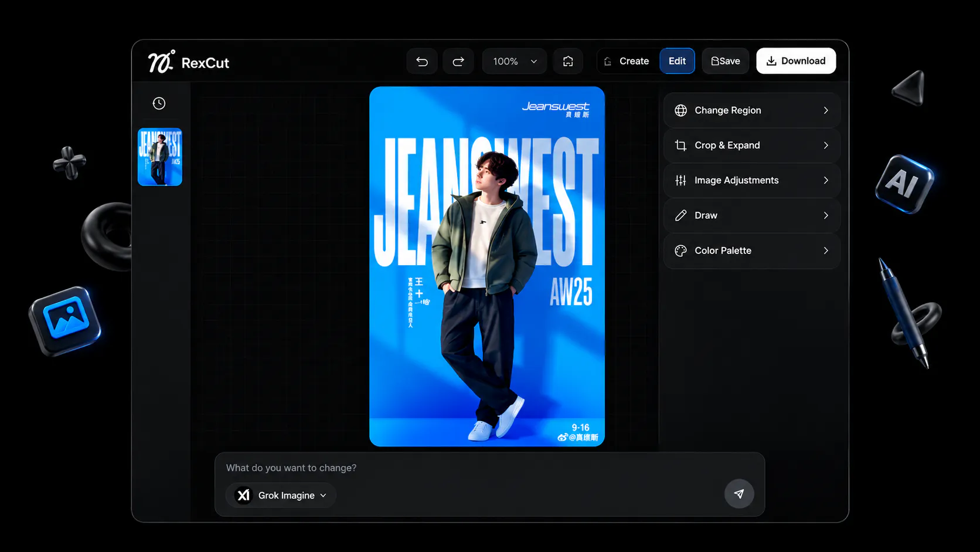This screenshot has height=552, width=980.
Task: Click the Jeanswest poster on the canvas
Action: [487, 266]
